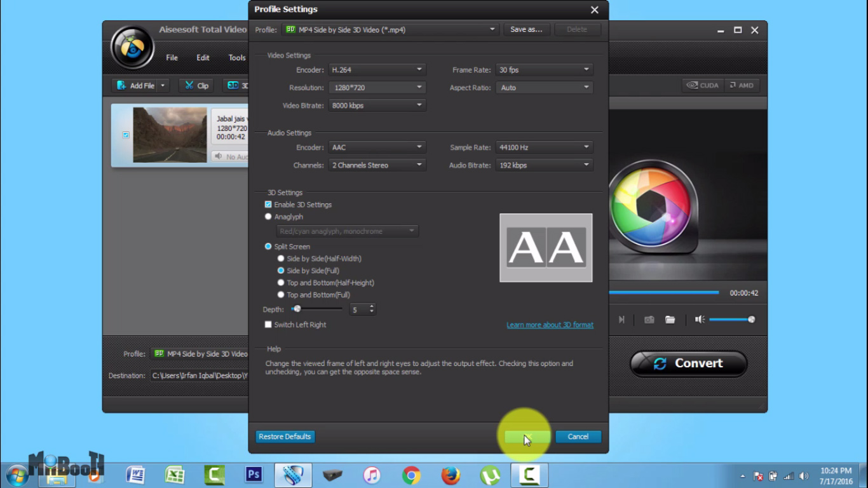Click the Destination path field
Screen dimensions: 868x488
199,376
